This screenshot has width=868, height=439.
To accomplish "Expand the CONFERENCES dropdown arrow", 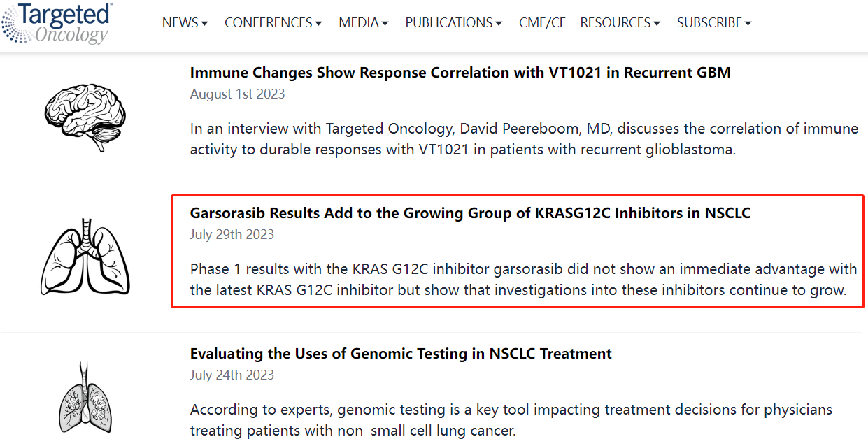I will (x=319, y=24).
